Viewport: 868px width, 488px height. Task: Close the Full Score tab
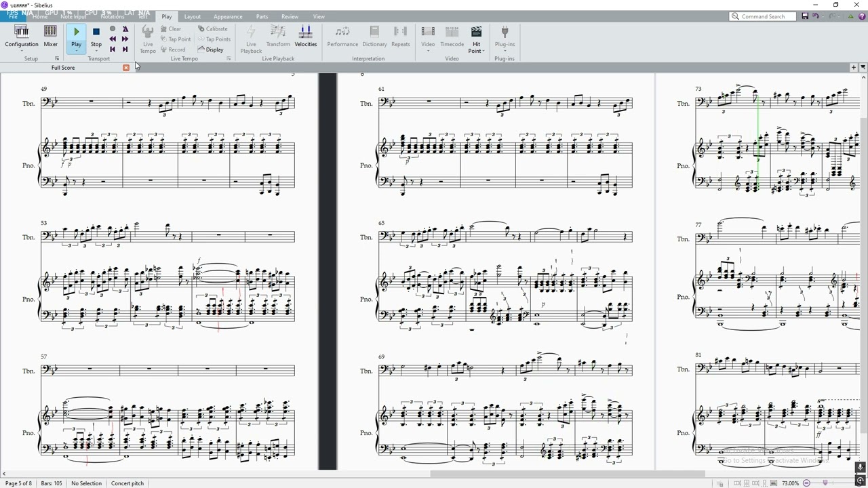(x=126, y=68)
